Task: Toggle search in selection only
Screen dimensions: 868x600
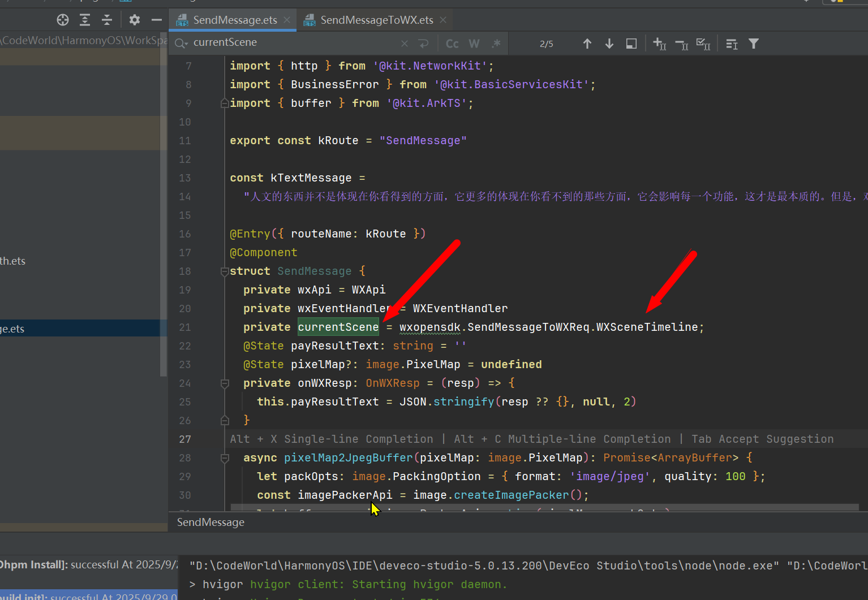Action: click(732, 44)
